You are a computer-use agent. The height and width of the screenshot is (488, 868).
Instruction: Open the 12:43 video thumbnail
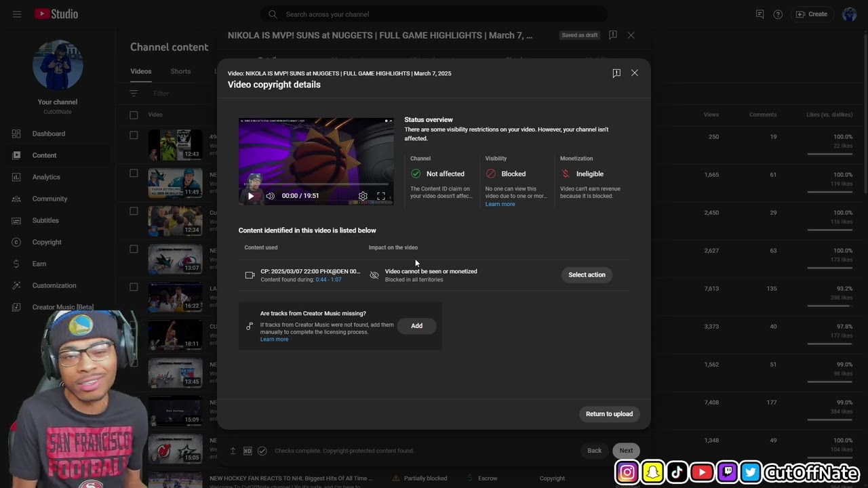click(175, 145)
